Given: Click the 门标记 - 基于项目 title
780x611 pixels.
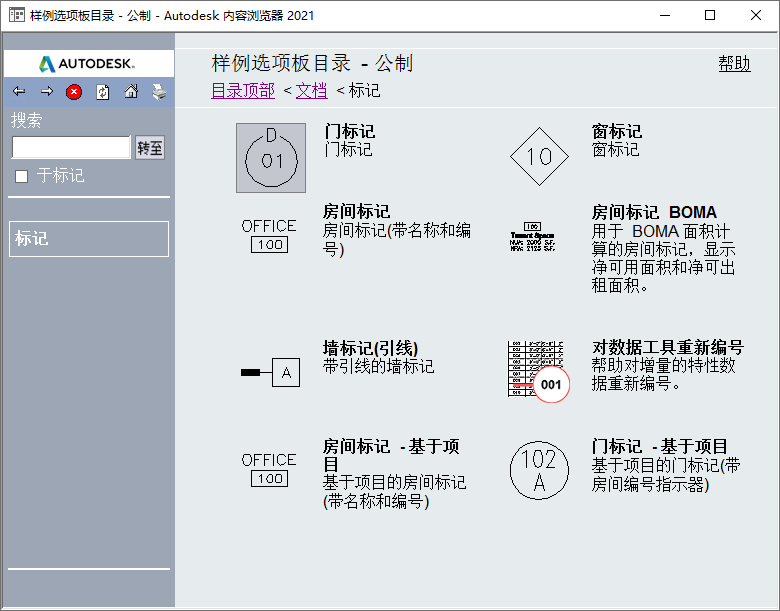Looking at the screenshot, I should (x=660, y=446).
